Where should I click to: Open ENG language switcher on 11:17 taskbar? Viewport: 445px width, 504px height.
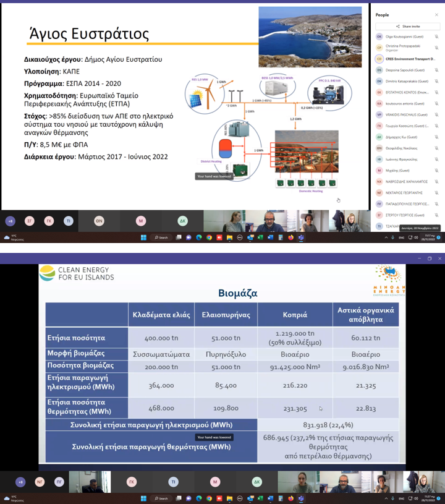(401, 237)
